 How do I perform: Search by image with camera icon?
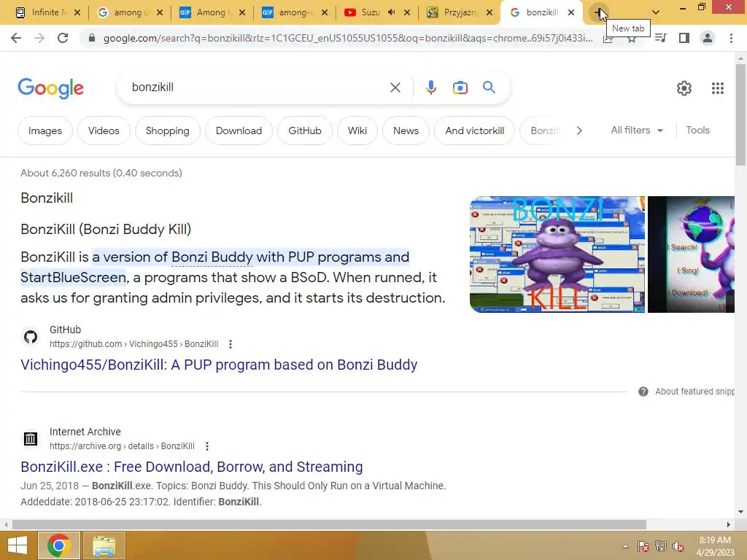point(460,87)
